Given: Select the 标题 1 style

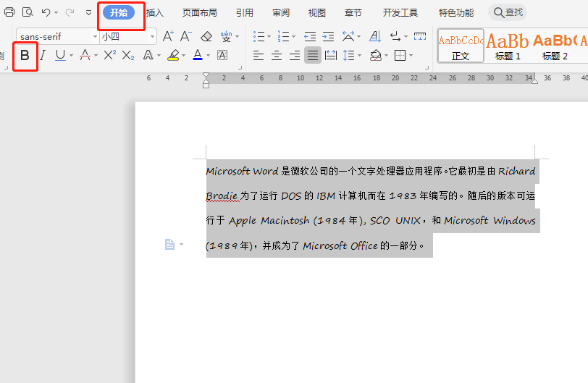Looking at the screenshot, I should pyautogui.click(x=508, y=46).
